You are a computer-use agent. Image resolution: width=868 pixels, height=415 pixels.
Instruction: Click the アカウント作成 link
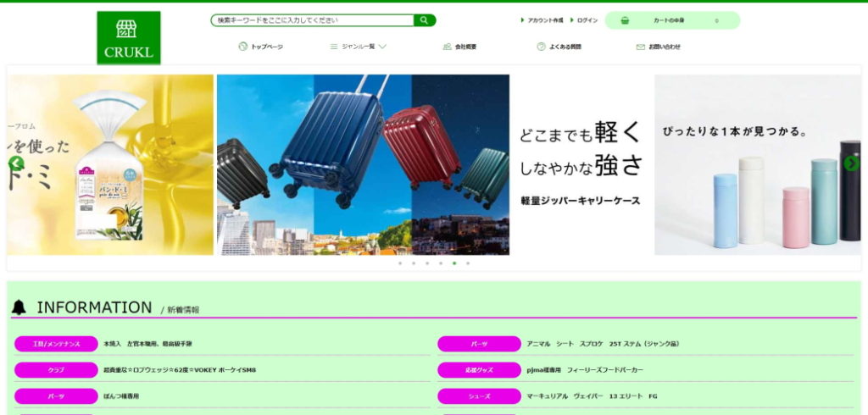(x=544, y=20)
